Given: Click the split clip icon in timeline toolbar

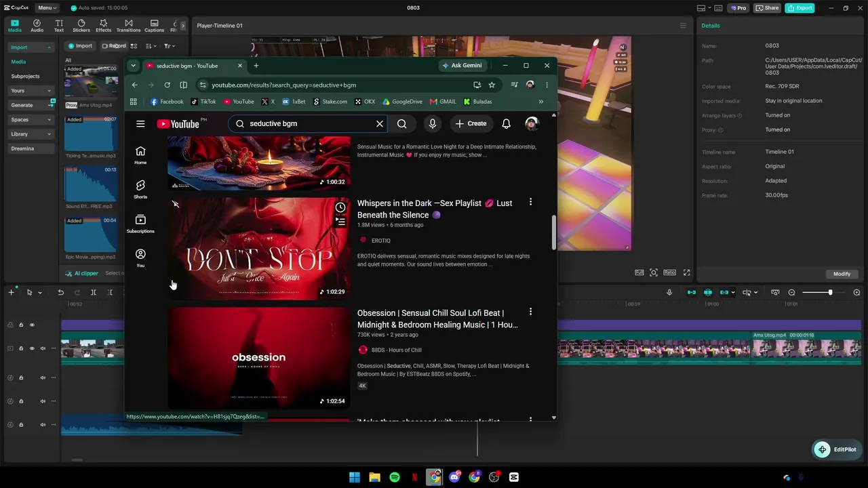Looking at the screenshot, I should pyautogui.click(x=94, y=292).
